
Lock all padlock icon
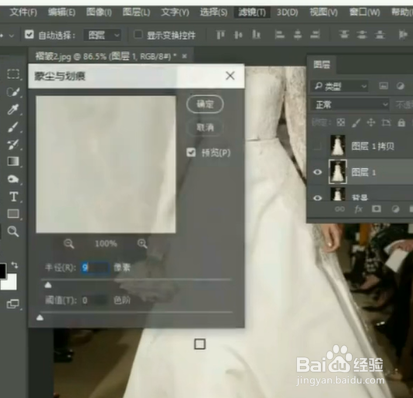pyautogui.click(x=401, y=123)
